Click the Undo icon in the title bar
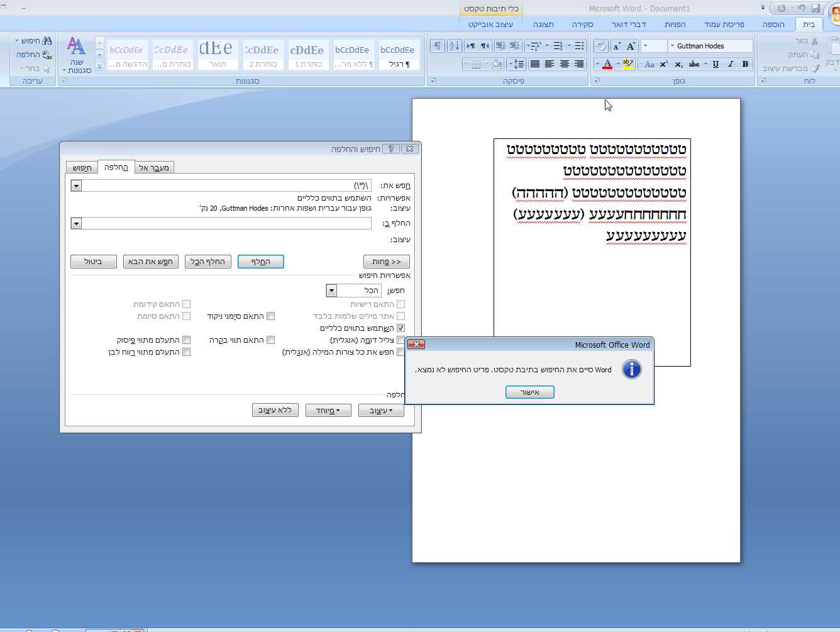Screen dimensions: 840x632 [801, 8]
